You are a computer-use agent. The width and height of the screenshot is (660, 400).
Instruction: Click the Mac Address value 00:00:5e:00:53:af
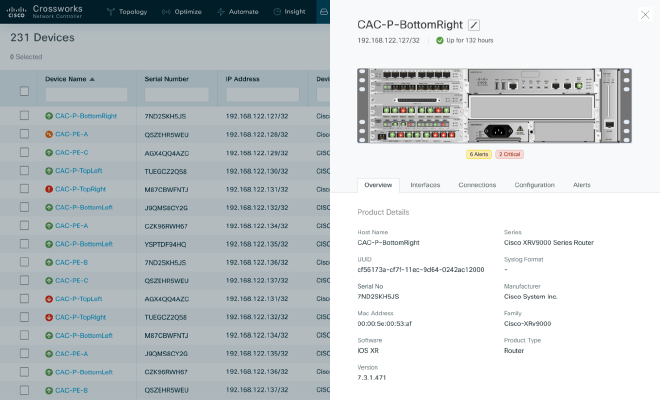(x=384, y=323)
